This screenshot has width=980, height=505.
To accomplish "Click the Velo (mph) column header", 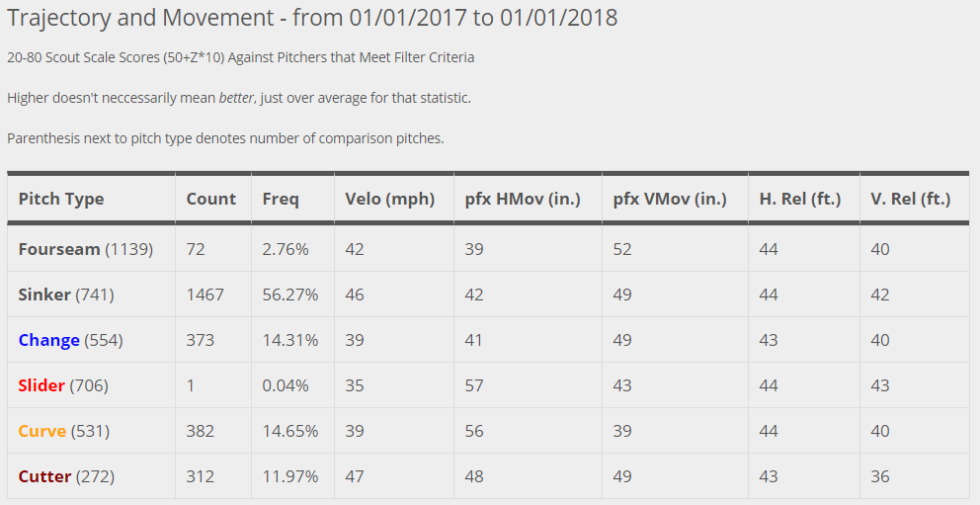I will (x=390, y=199).
